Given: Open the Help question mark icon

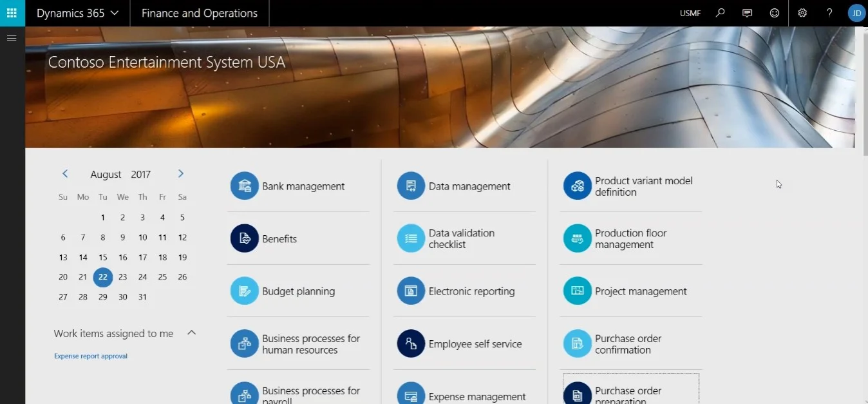Looking at the screenshot, I should point(829,13).
